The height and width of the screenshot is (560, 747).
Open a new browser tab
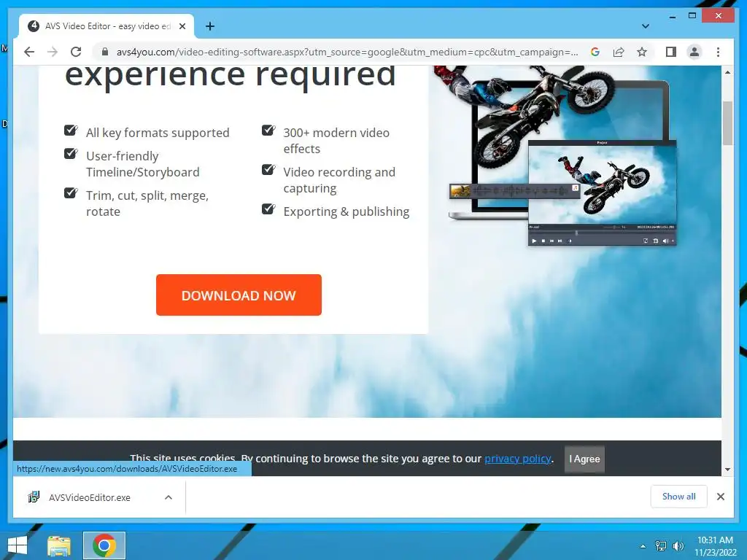pyautogui.click(x=210, y=26)
